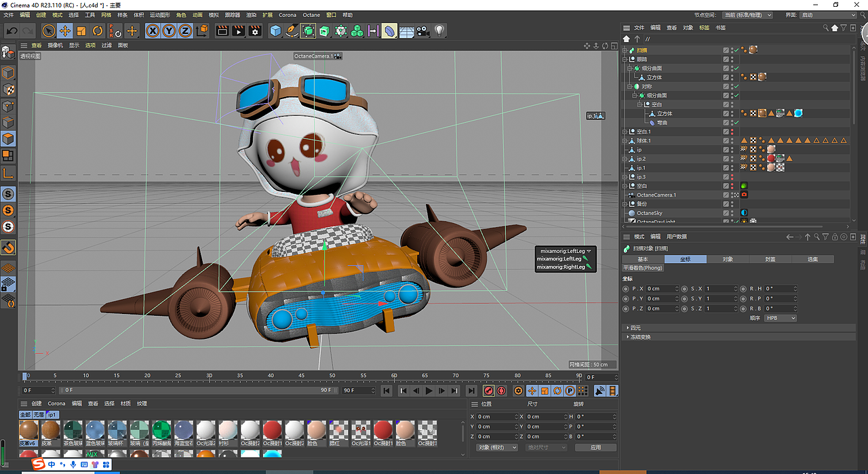Render view clapperboard icon
The height and width of the screenshot is (474, 868).
[222, 31]
